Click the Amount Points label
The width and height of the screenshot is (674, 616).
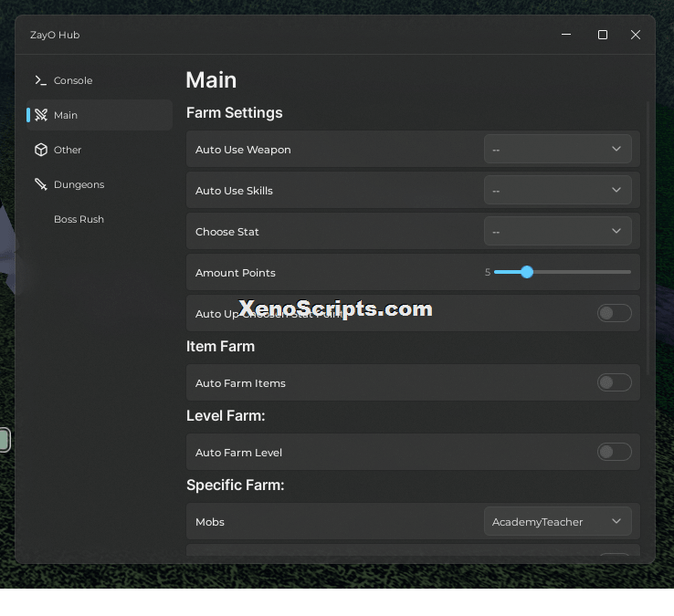pyautogui.click(x=235, y=273)
